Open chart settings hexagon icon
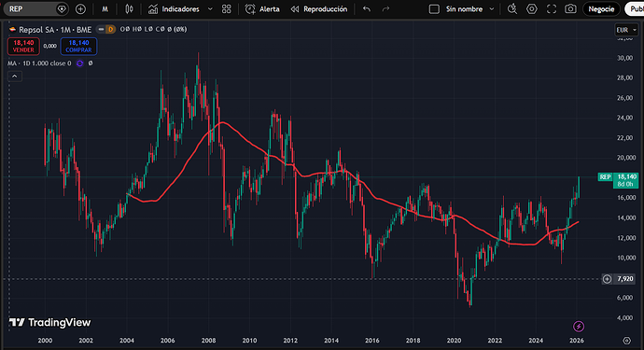This screenshot has height=350, width=644. (532, 9)
